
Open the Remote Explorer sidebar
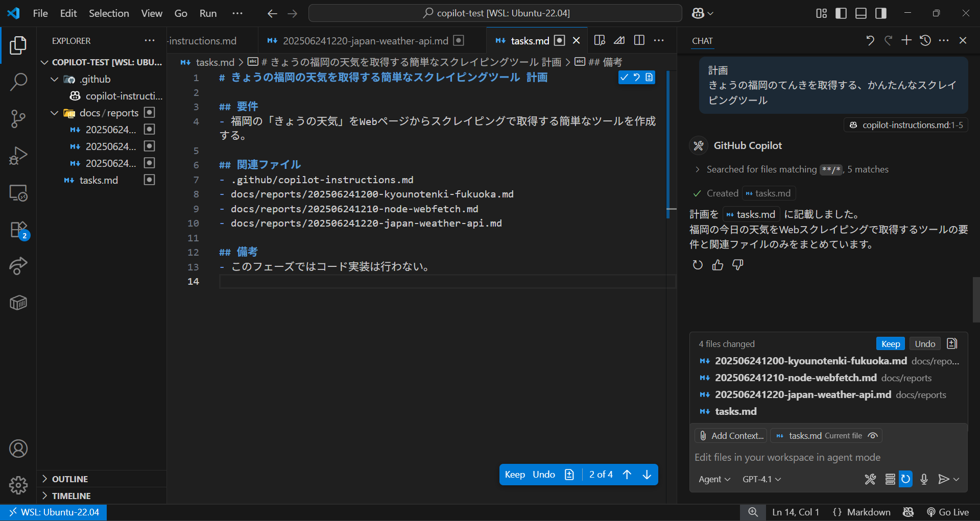point(18,193)
